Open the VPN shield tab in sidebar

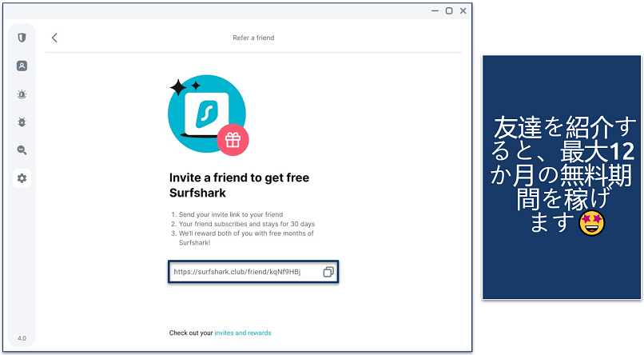[x=22, y=38]
